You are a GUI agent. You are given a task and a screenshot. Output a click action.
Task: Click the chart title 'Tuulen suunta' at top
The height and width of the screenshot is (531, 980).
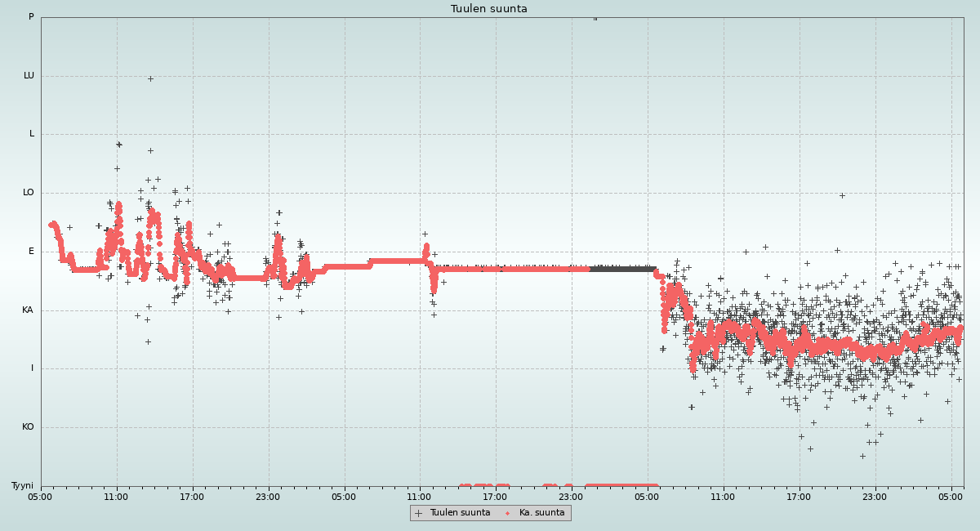488,9
